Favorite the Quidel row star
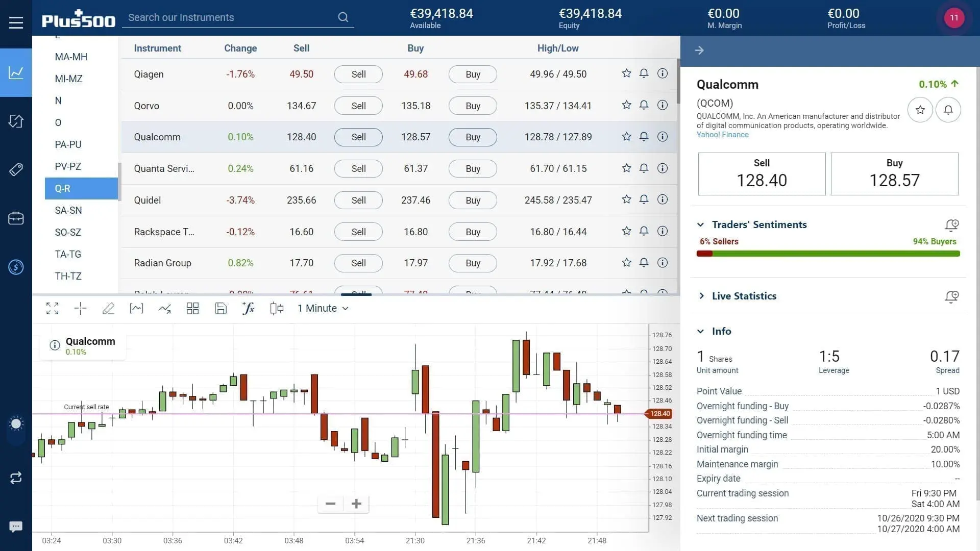980x551 pixels. pos(626,199)
